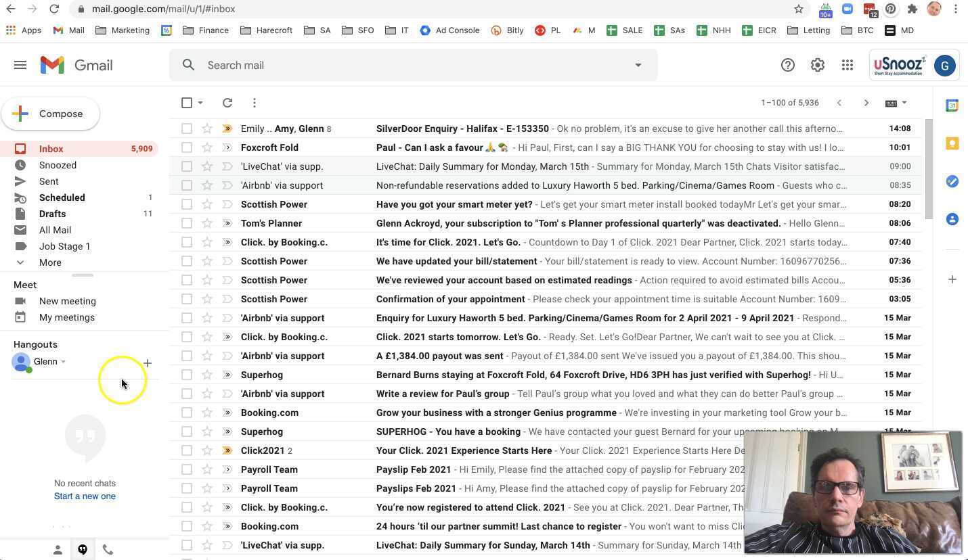Open the Google apps grid
The height and width of the screenshot is (560, 968).
coord(848,65)
